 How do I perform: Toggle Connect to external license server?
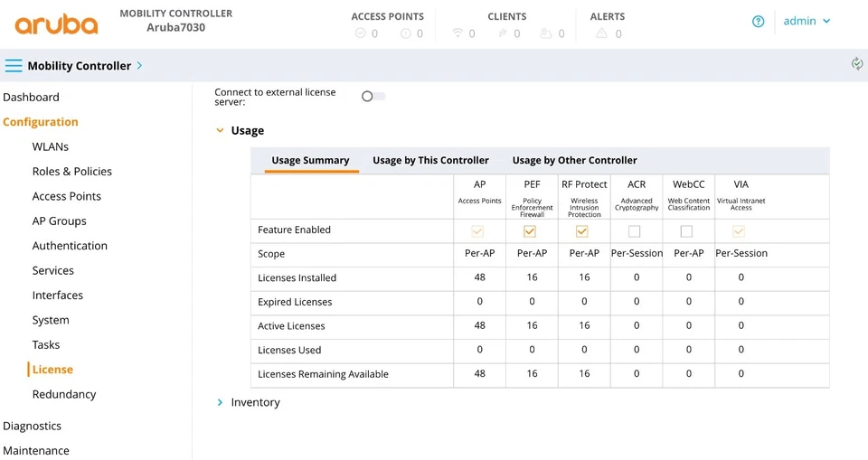[373, 96]
